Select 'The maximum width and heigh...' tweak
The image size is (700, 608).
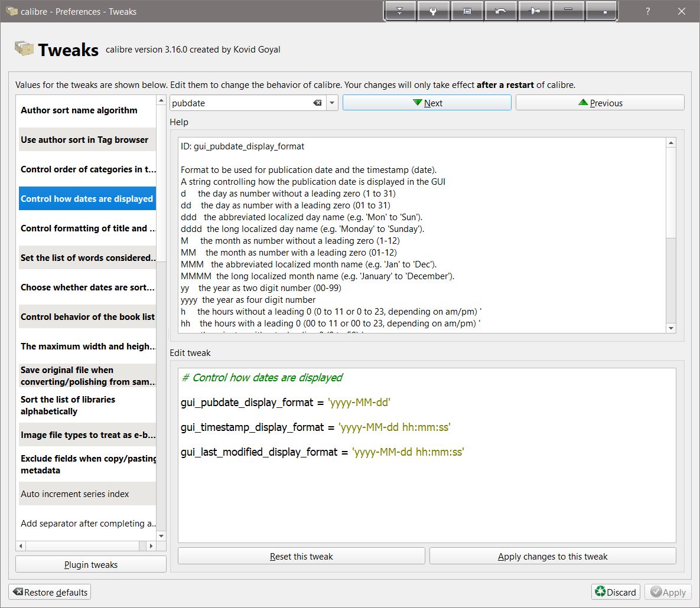click(x=87, y=346)
